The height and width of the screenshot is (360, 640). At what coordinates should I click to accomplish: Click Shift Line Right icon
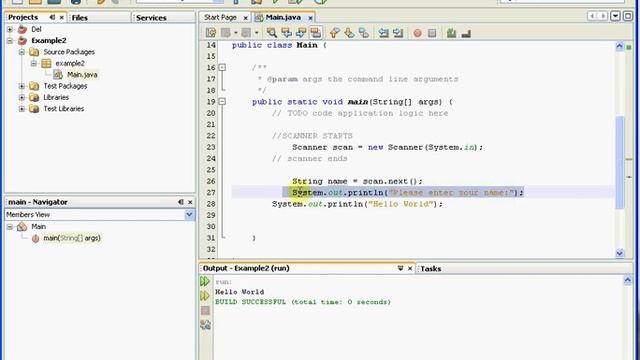tap(398, 33)
